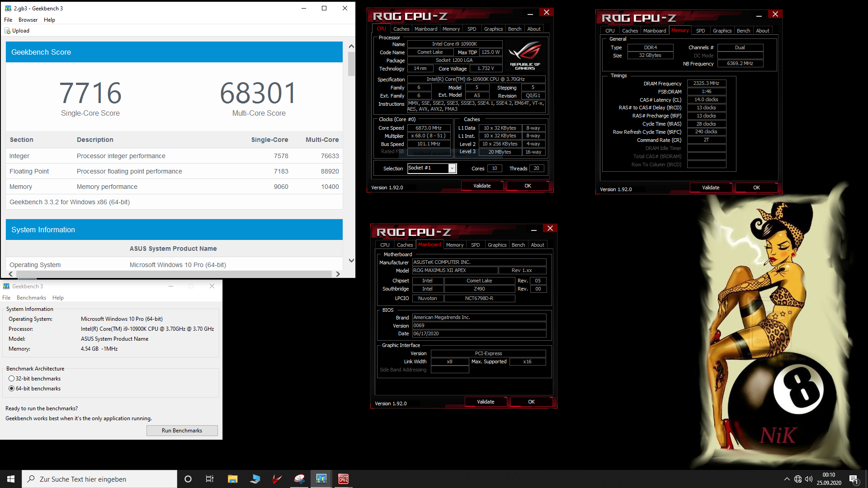This screenshot has height=488, width=868.
Task: Click the scroll right arrow in results
Action: coord(338,274)
